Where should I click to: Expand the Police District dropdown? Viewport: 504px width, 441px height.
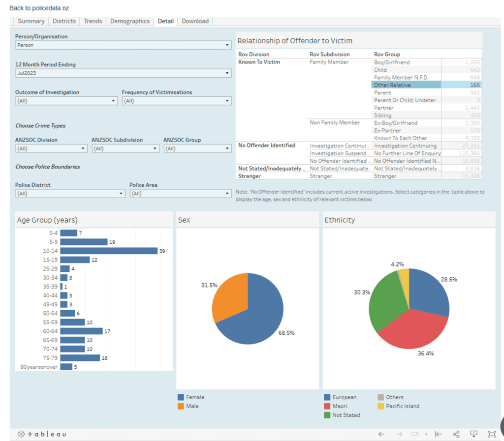click(x=70, y=194)
